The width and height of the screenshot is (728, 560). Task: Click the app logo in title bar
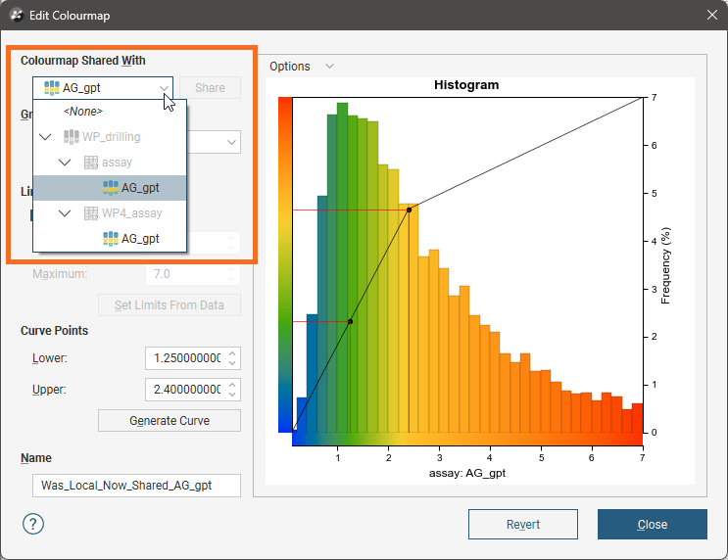click(17, 15)
